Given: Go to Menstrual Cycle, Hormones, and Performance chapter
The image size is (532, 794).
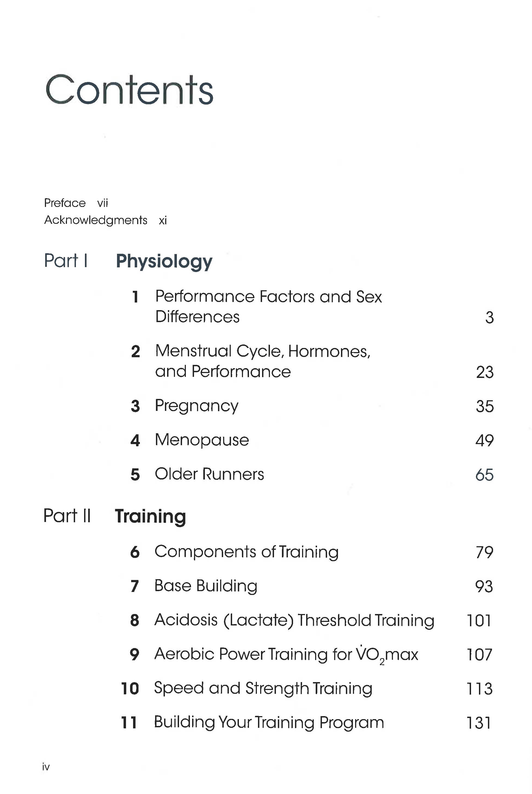Looking at the screenshot, I should coord(262,361).
